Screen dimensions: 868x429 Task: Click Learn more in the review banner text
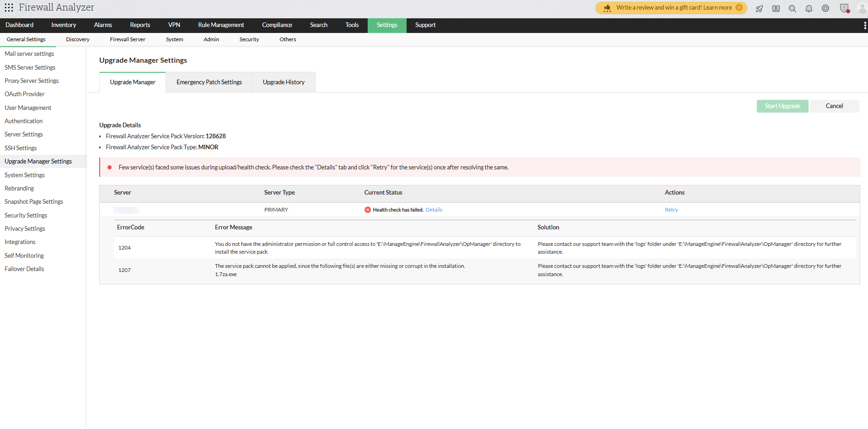tap(718, 8)
